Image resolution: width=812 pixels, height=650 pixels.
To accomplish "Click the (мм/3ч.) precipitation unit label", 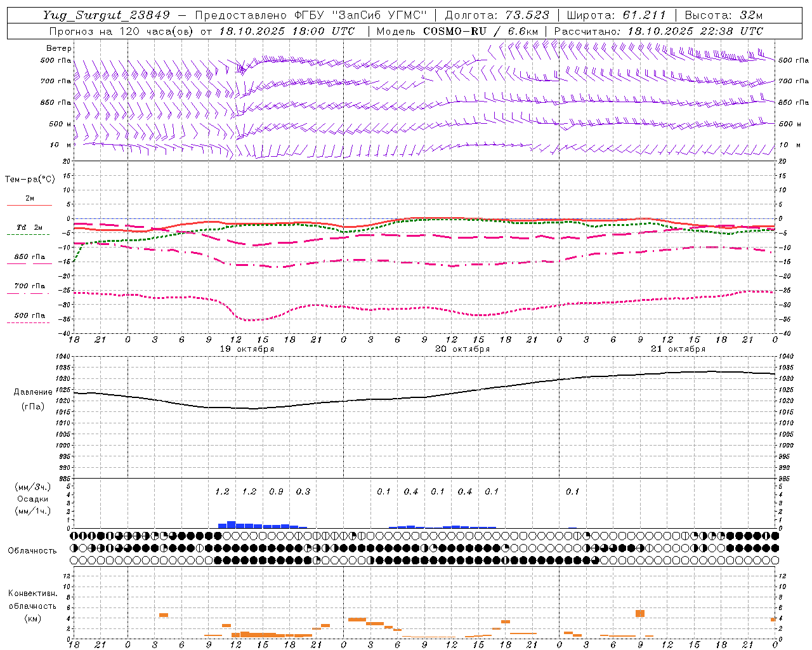I will click(33, 487).
